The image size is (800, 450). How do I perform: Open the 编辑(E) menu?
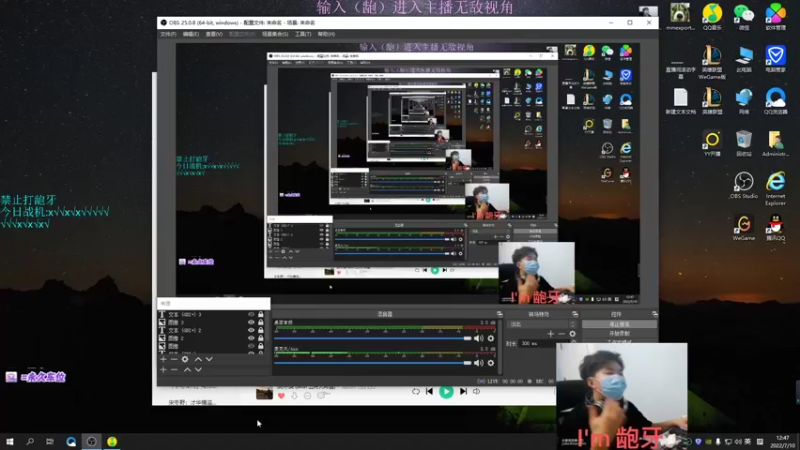(191, 34)
